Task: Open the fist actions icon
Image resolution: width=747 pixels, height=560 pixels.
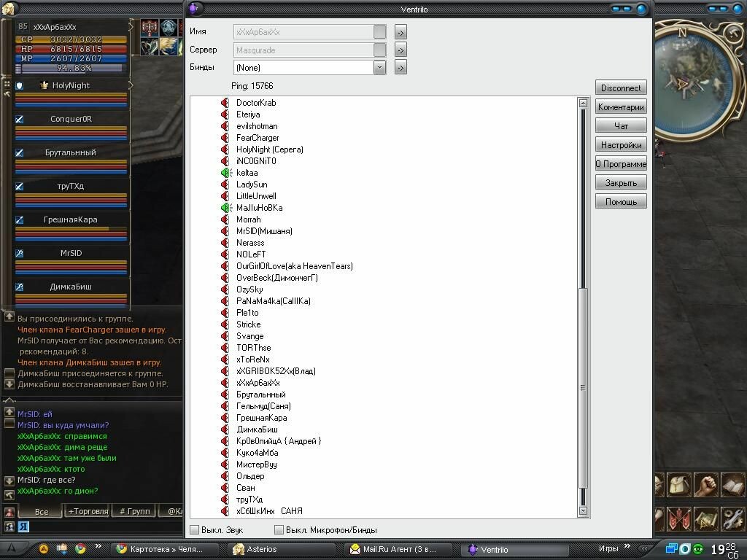Action: [706, 484]
